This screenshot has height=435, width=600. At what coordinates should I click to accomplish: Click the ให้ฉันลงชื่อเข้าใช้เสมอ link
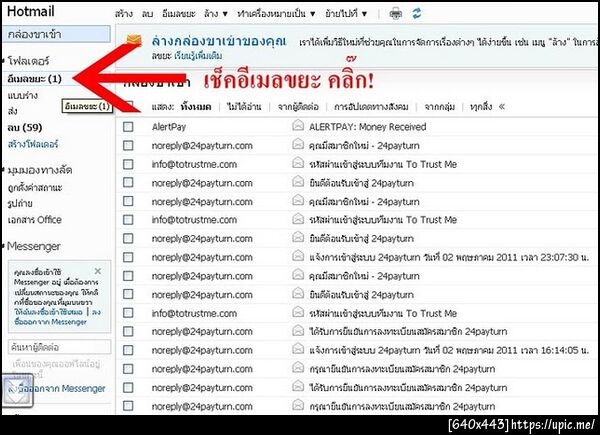click(48, 312)
